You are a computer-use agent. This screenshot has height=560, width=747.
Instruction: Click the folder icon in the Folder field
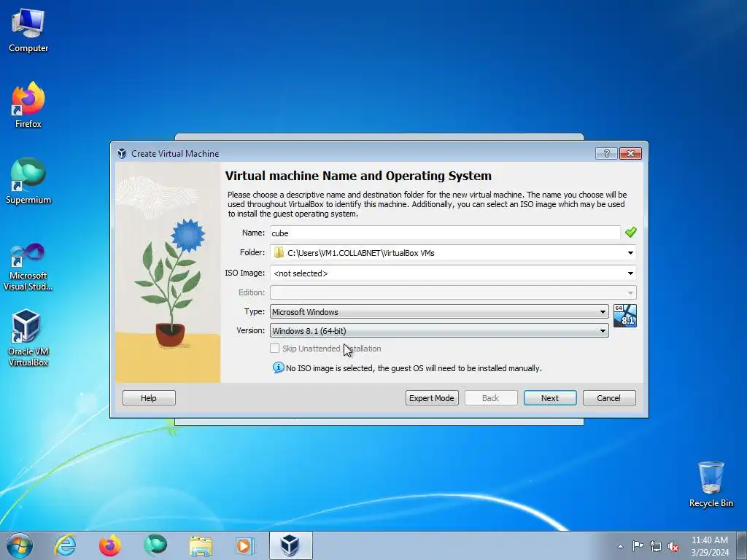(x=279, y=253)
